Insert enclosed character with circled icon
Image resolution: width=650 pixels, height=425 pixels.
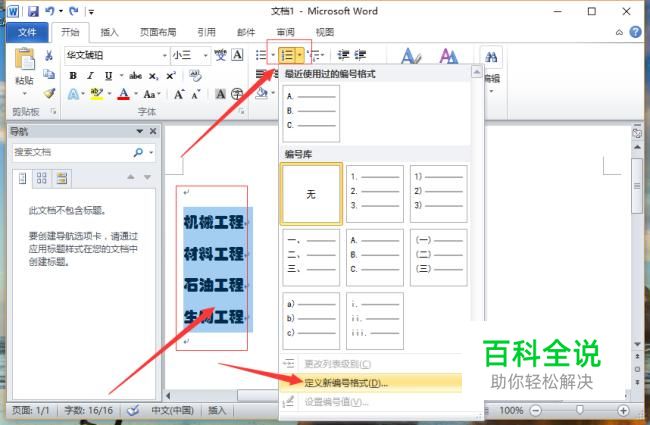coord(237,94)
